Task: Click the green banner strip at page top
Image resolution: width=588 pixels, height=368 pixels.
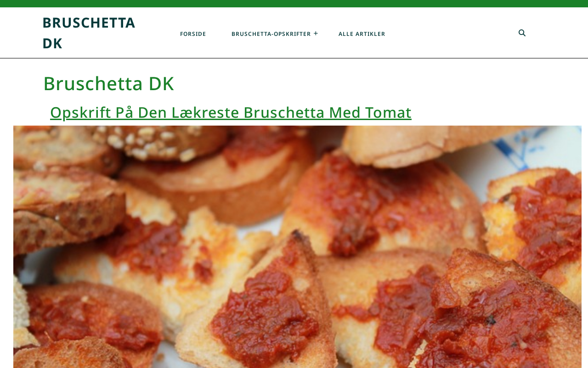Action: [294, 4]
